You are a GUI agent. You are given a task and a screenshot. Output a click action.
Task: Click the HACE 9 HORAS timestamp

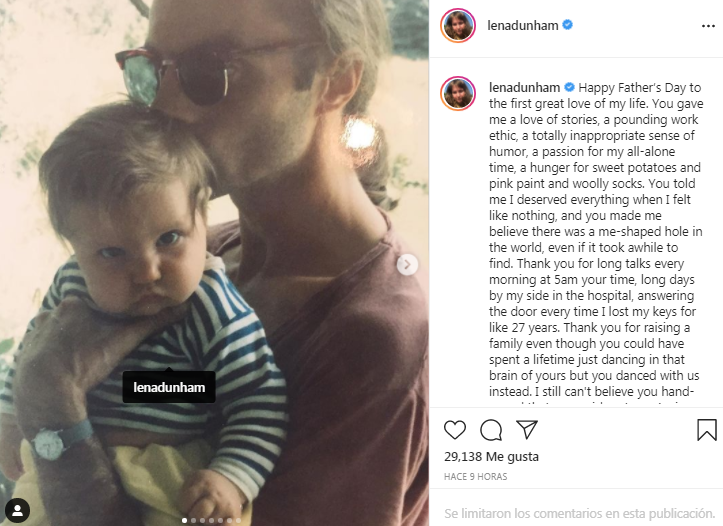coord(475,477)
